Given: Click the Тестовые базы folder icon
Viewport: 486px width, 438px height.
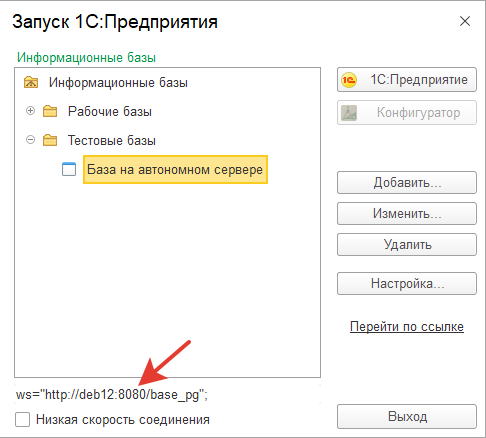Looking at the screenshot, I should tap(50, 140).
